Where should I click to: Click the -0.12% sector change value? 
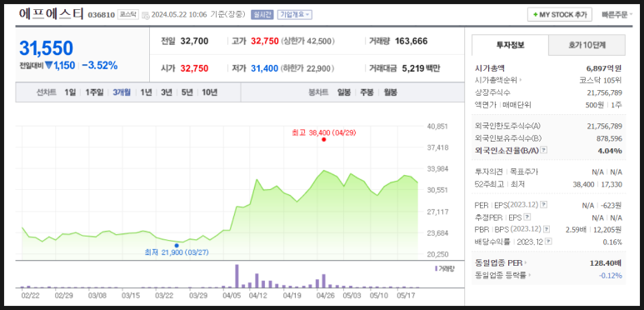pos(612,275)
